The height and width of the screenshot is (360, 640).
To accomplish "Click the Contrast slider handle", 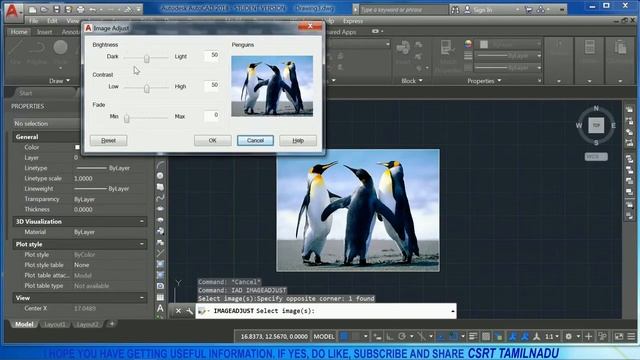I will tap(147, 88).
